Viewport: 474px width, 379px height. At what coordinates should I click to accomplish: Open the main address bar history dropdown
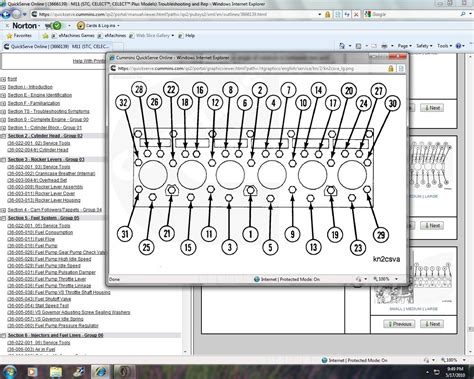click(x=320, y=15)
